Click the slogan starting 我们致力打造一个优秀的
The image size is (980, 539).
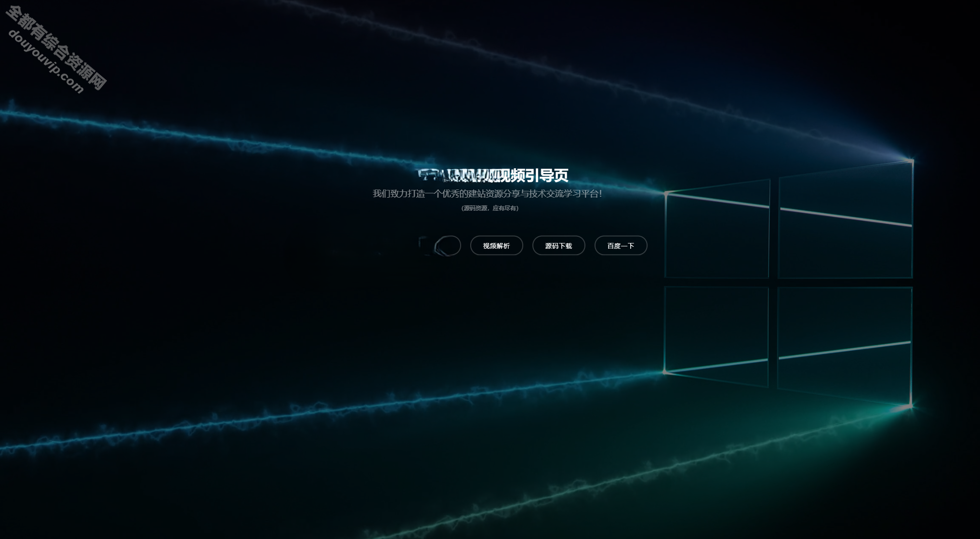(x=487, y=193)
